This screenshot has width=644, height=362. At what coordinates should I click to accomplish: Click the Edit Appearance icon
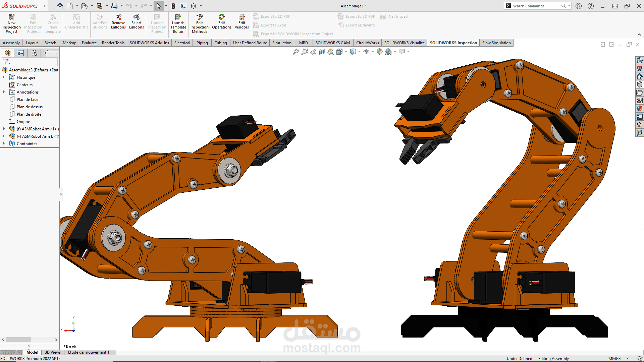click(x=379, y=52)
